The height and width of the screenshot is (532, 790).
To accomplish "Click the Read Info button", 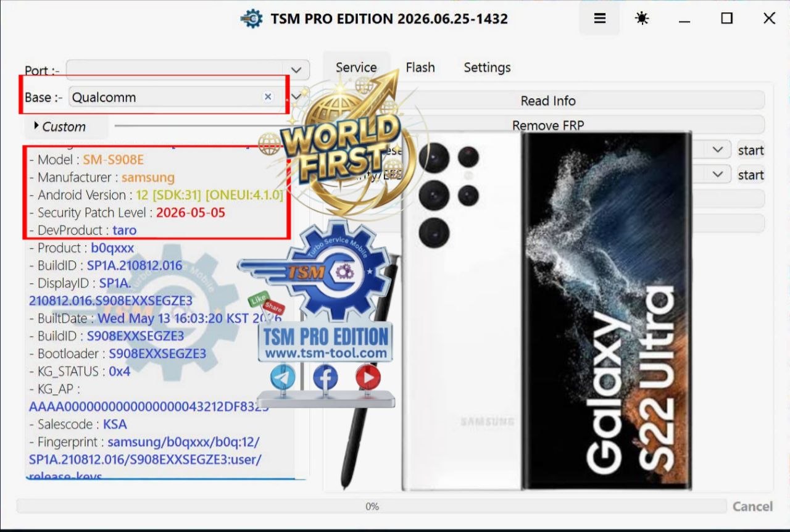I will point(548,100).
